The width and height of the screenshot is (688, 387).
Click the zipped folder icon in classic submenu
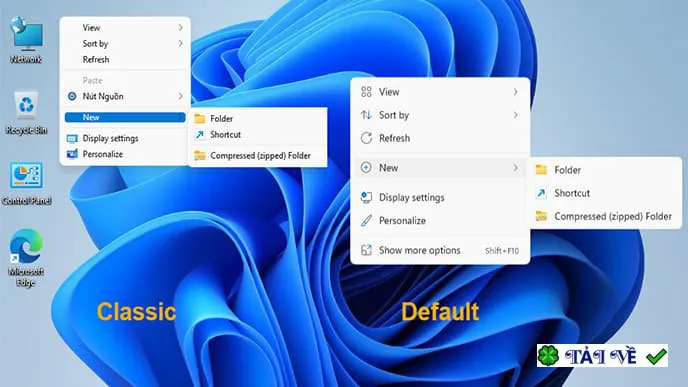click(200, 155)
